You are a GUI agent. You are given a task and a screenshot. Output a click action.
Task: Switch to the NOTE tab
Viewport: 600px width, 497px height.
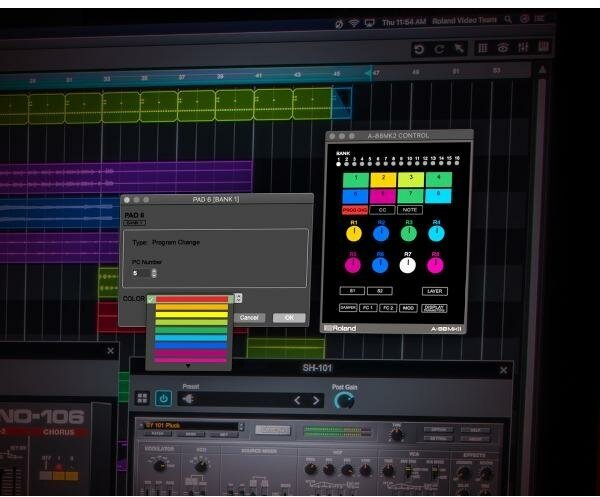[410, 210]
